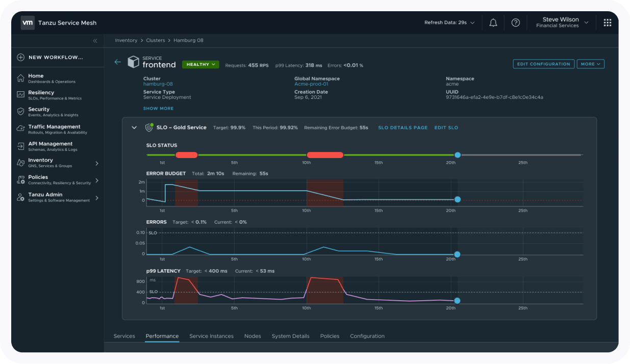The height and width of the screenshot is (364, 630).
Task: Open the SLO DETAILS PAGE link
Action: click(x=403, y=127)
